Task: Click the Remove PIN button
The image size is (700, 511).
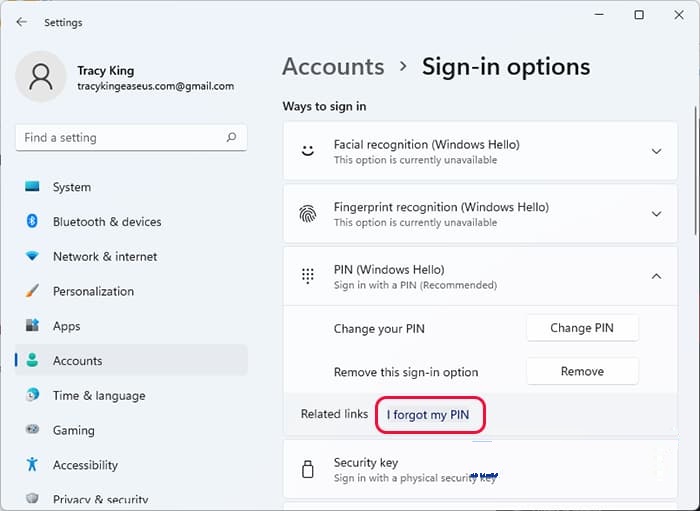Action: click(x=582, y=371)
